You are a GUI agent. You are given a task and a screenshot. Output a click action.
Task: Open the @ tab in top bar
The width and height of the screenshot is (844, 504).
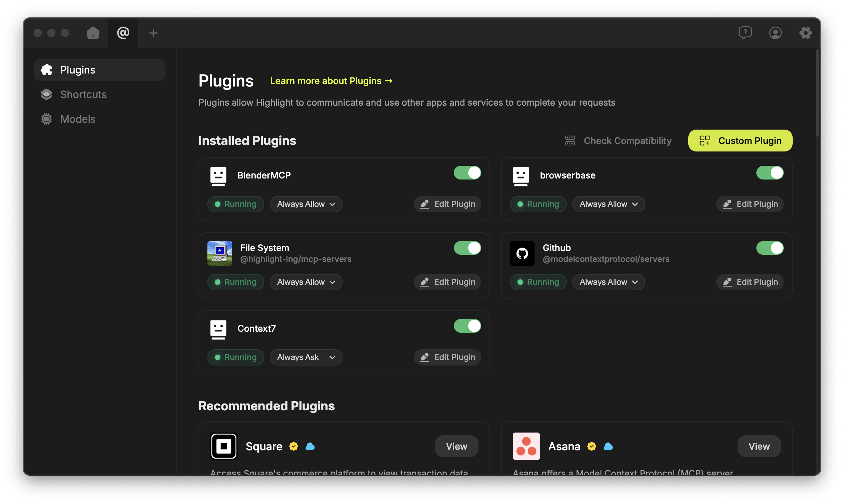tap(123, 33)
